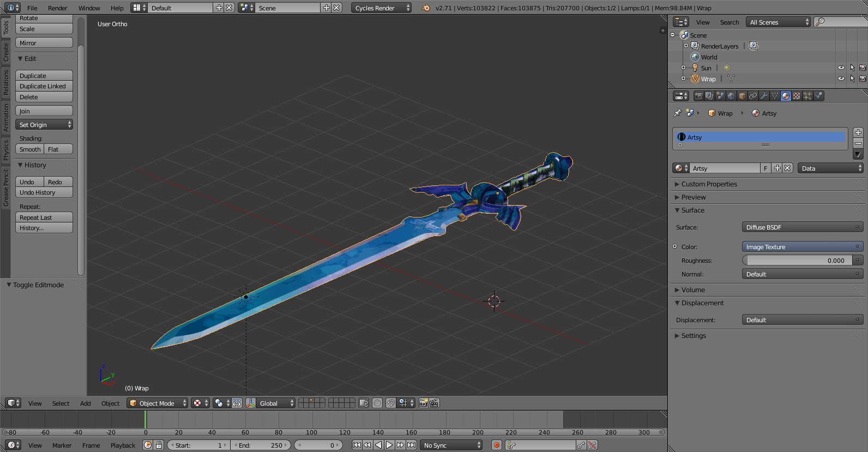The height and width of the screenshot is (452, 868).
Task: Click the Repeat Last button
Action: pyautogui.click(x=44, y=218)
